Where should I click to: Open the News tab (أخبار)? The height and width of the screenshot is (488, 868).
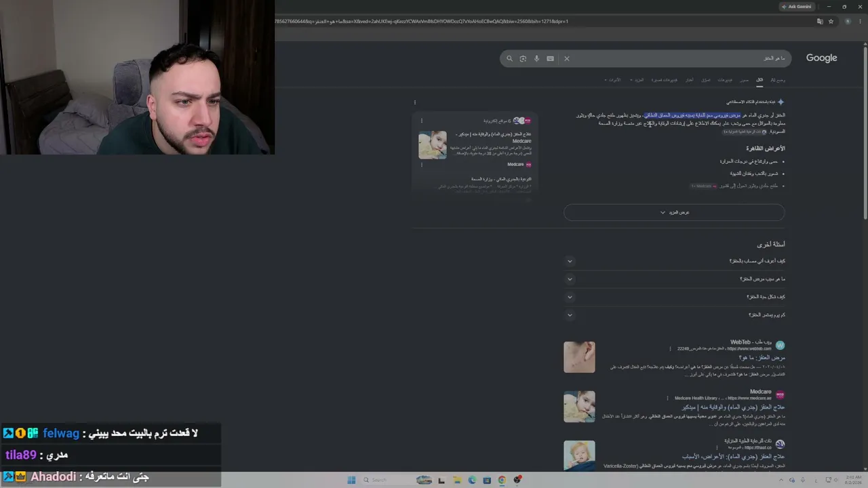[690, 80]
